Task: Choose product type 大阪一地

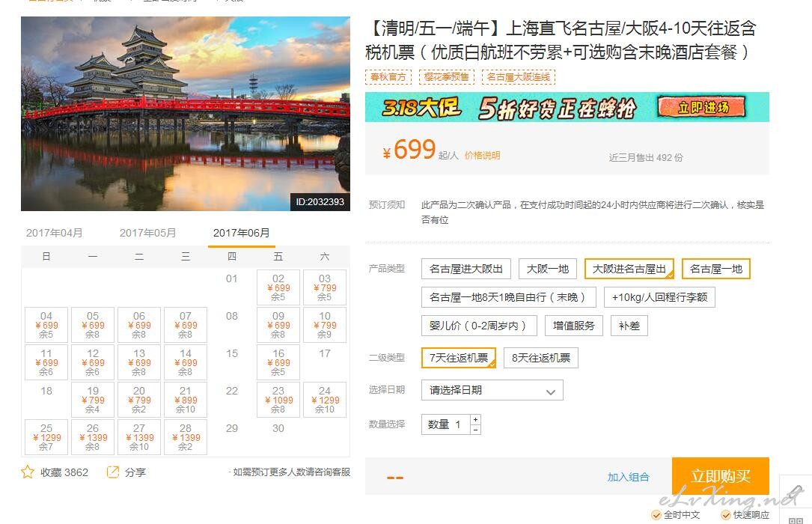Action: point(547,269)
